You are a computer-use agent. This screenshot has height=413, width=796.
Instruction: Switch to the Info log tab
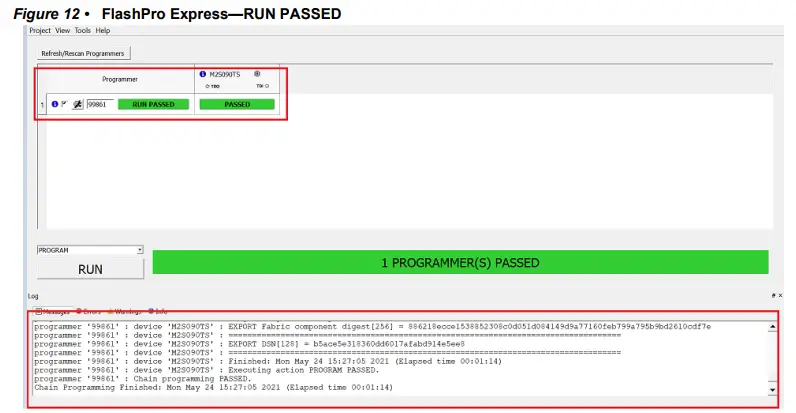(158, 312)
